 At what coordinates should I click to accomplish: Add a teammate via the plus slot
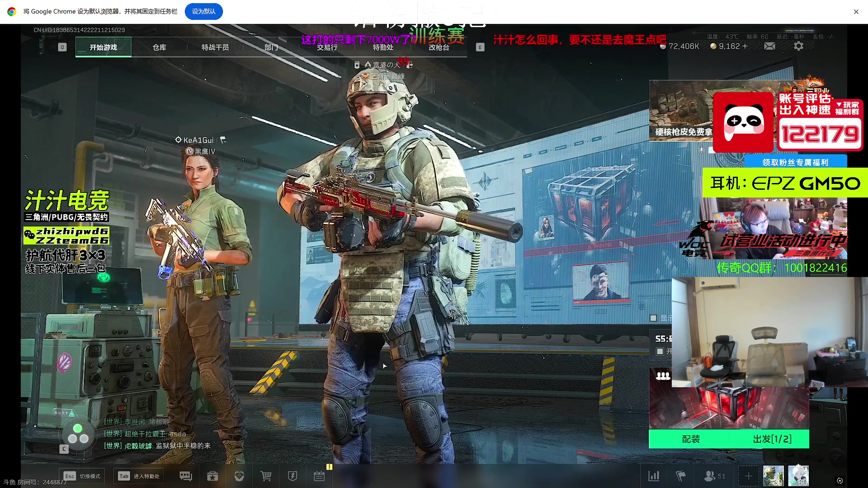coord(749,476)
